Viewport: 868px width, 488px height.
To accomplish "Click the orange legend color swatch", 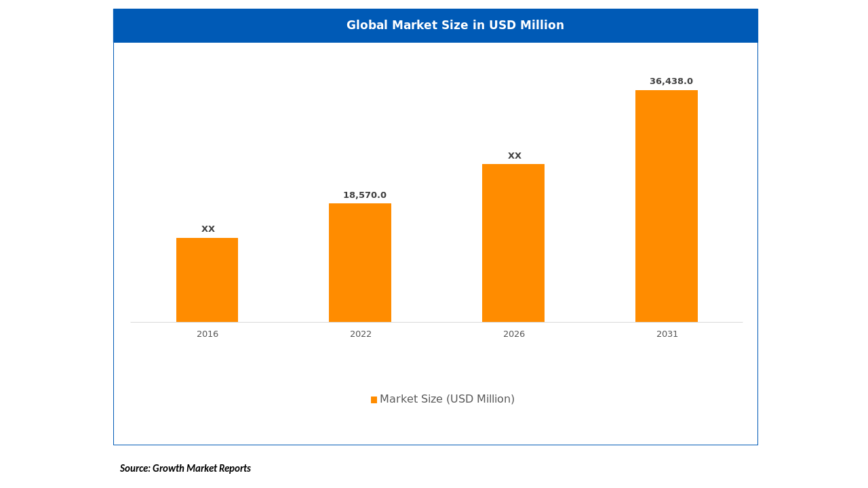I will point(374,400).
